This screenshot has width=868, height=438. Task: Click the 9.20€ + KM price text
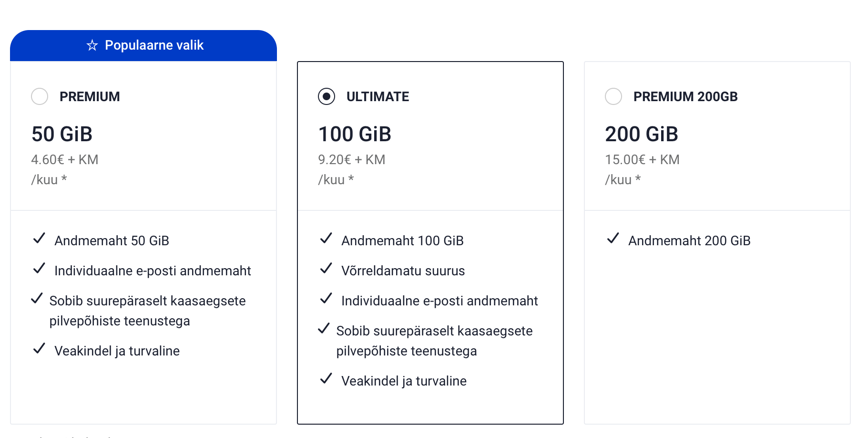[x=351, y=159]
